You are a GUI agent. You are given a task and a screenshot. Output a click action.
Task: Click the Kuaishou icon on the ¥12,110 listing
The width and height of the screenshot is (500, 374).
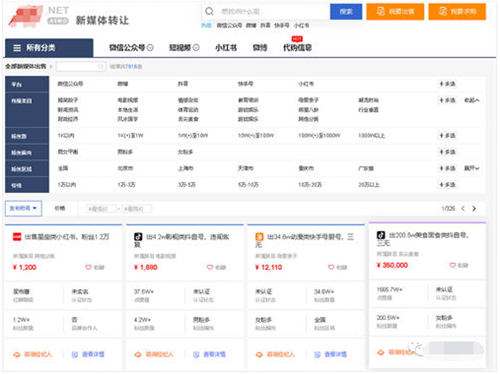point(259,237)
